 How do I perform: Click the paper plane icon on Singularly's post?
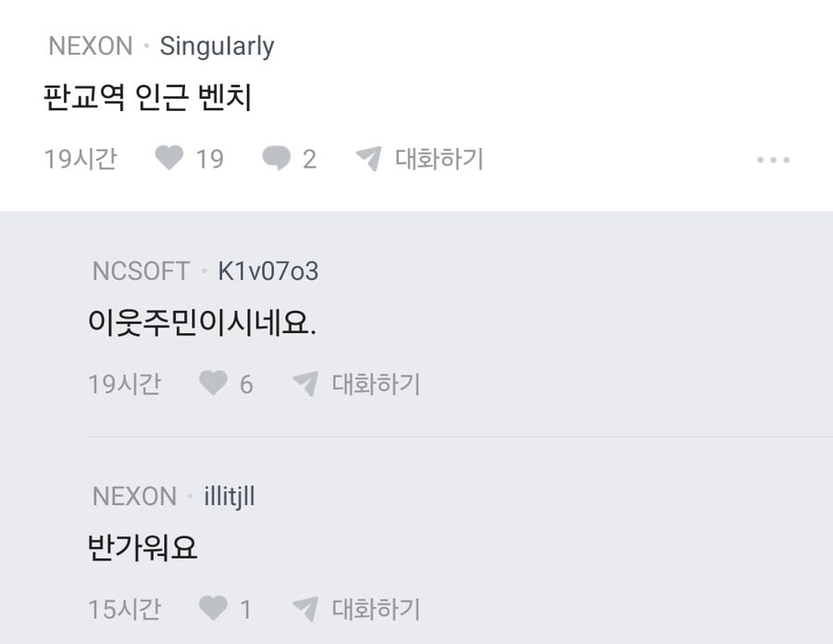pyautogui.click(x=367, y=159)
